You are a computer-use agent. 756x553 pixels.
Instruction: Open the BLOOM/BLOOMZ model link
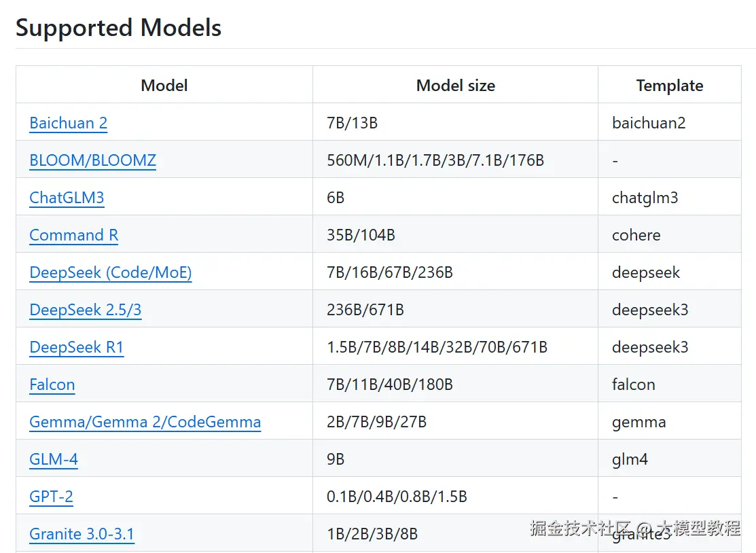[92, 160]
